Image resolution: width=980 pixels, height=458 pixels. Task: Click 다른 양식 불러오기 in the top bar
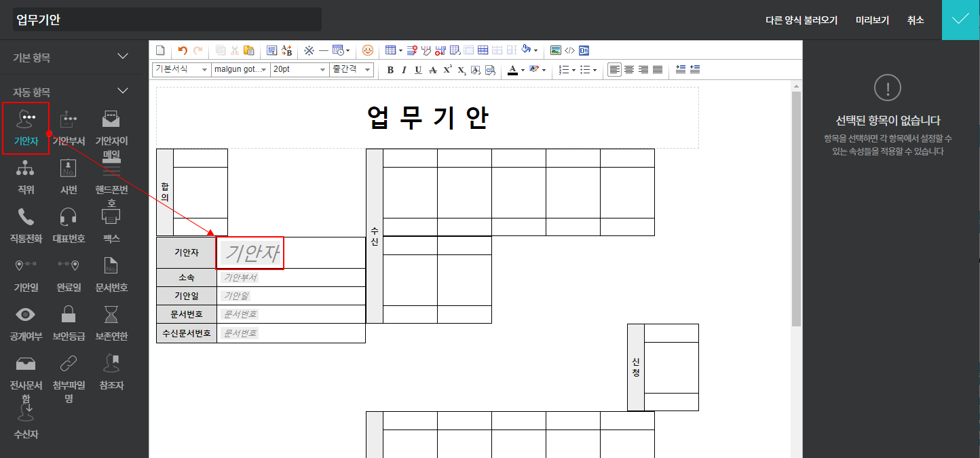pyautogui.click(x=802, y=20)
